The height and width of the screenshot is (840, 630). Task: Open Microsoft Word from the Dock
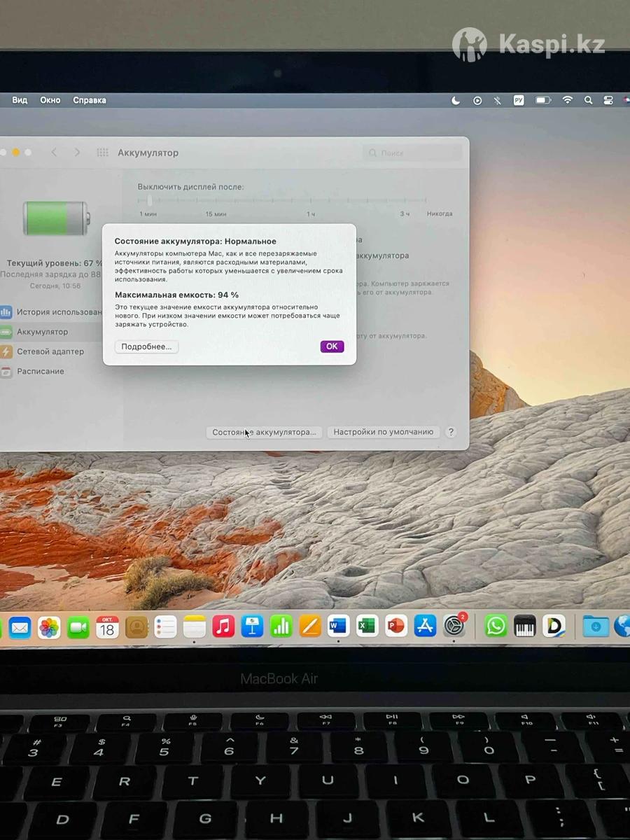coord(338,626)
